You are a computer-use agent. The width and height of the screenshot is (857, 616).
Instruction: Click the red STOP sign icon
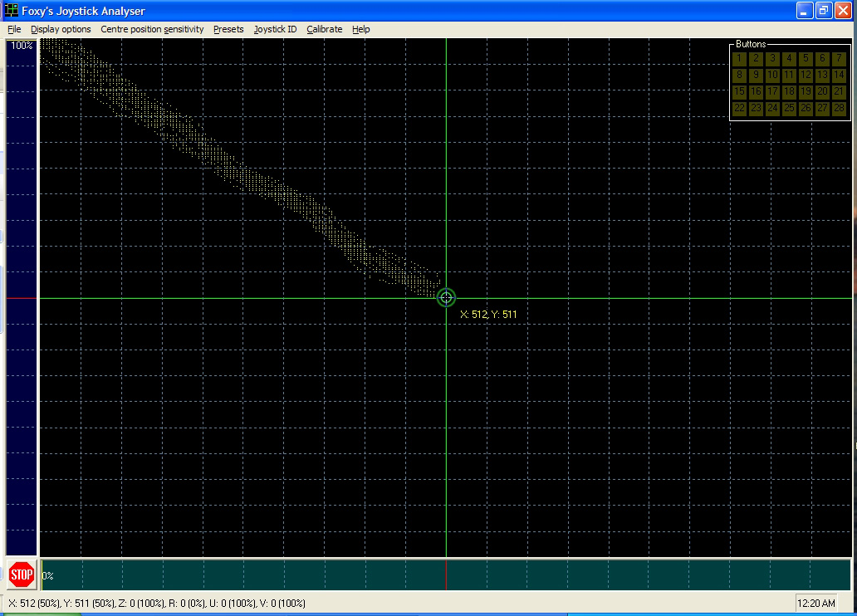point(22,574)
